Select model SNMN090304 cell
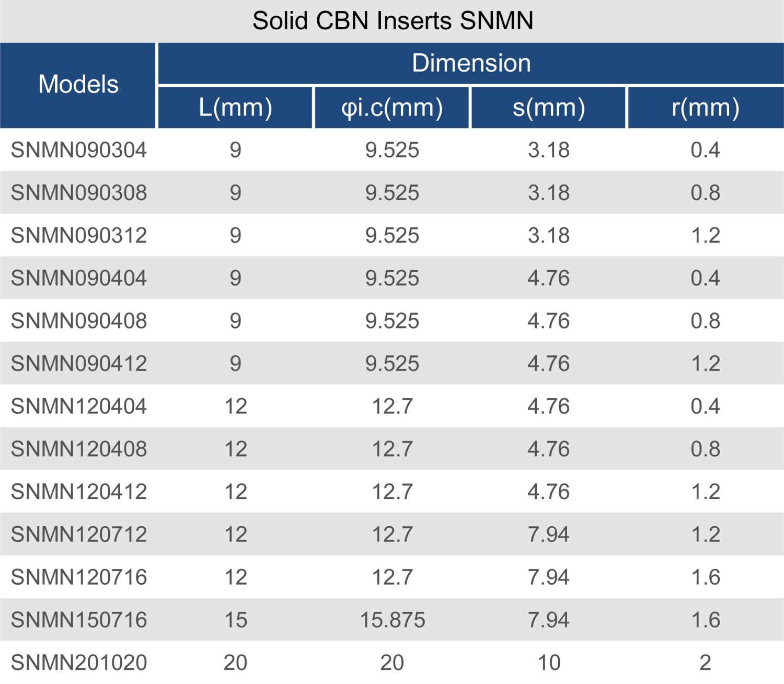This screenshot has width=784, height=684. tap(79, 150)
